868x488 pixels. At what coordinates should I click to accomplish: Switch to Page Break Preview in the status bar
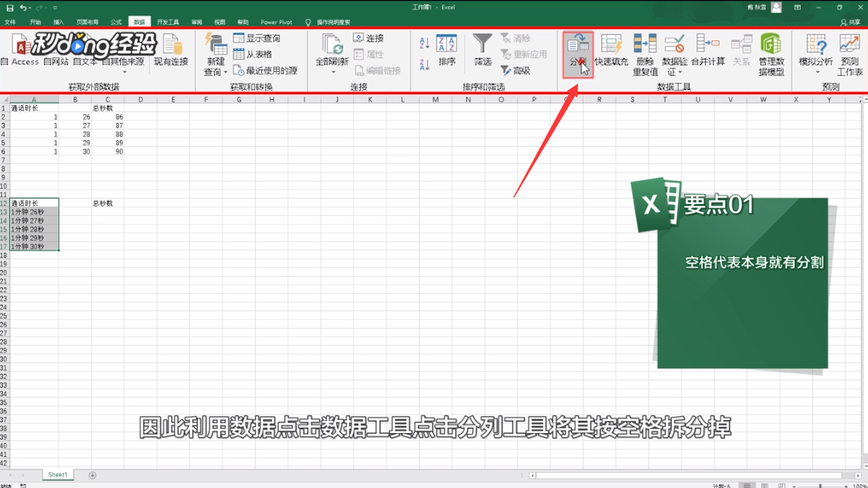click(x=781, y=485)
